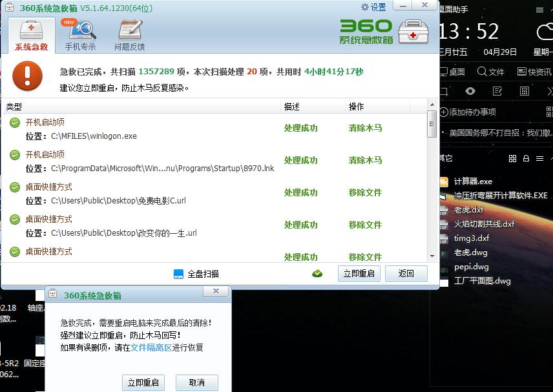Open 桌面 in desktop assistant
The image size is (553, 392).
[x=452, y=72]
